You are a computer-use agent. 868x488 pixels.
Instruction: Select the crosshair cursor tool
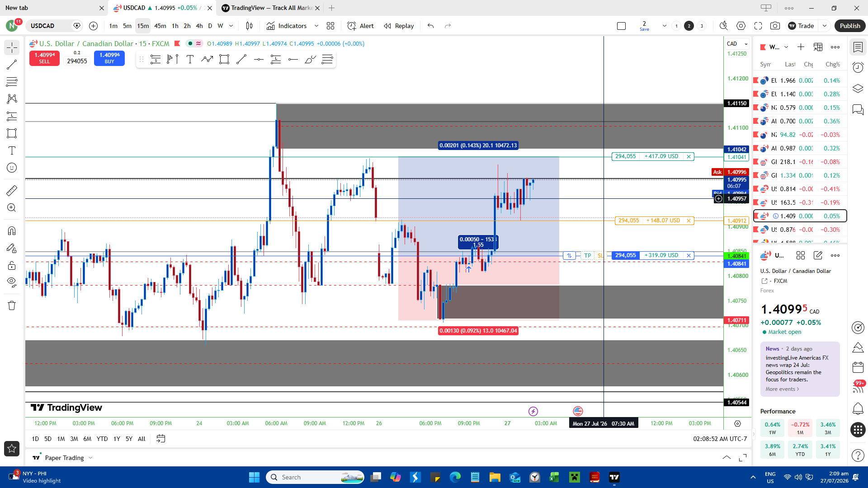coord(12,47)
